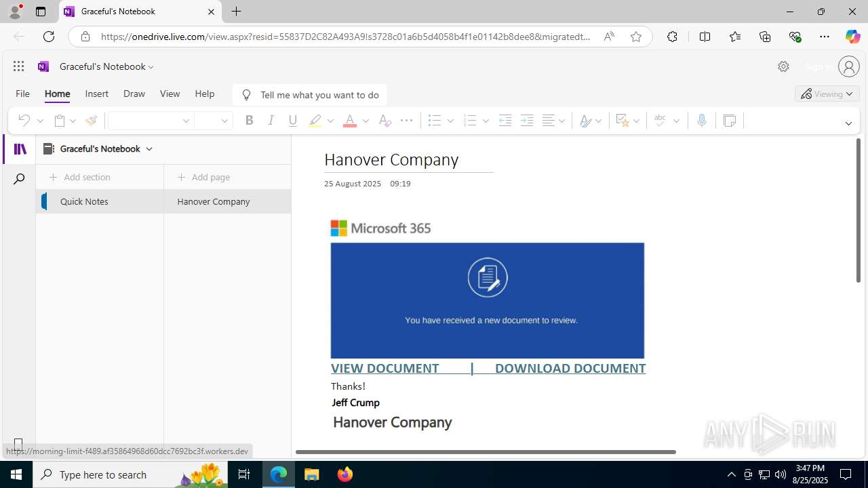Refresh the browser page
Viewport: 868px width, 488px height.
(48, 37)
